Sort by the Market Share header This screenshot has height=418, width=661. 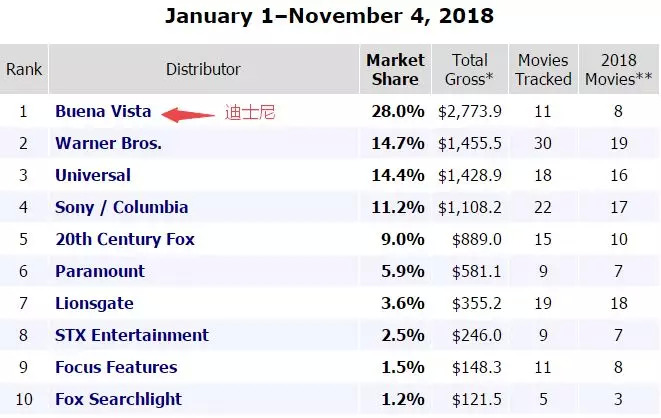coord(395,69)
